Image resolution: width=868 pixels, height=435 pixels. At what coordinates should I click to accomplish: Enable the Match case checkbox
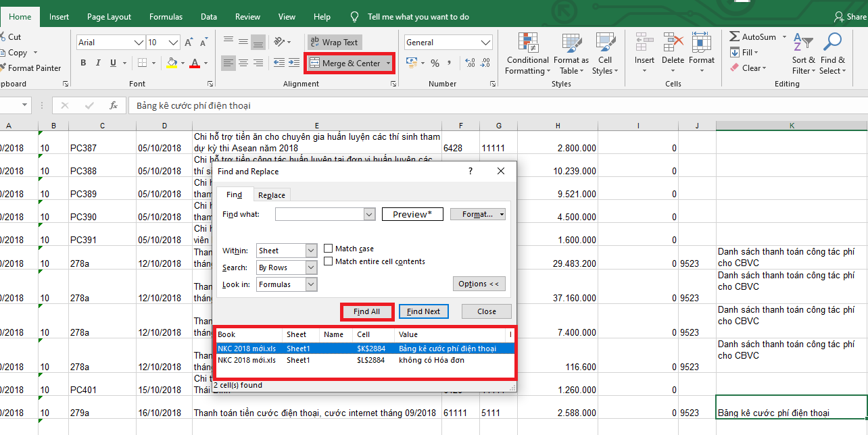pyautogui.click(x=329, y=249)
